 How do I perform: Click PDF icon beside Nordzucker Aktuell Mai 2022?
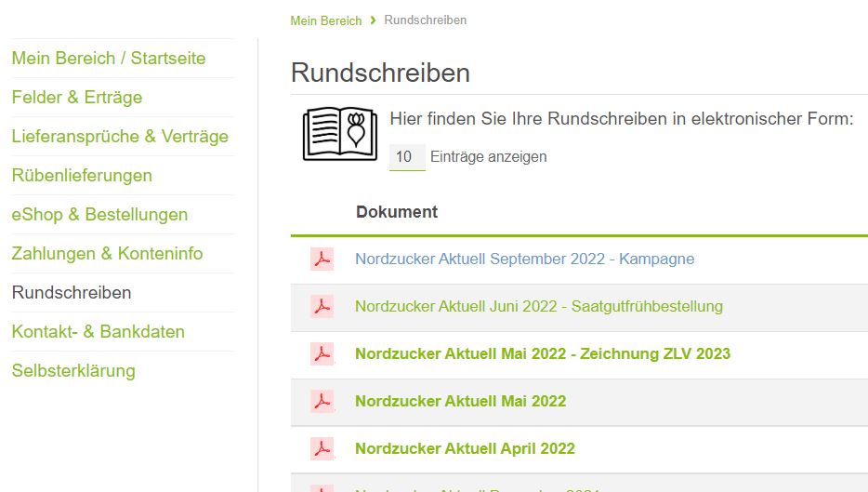pos(322,401)
